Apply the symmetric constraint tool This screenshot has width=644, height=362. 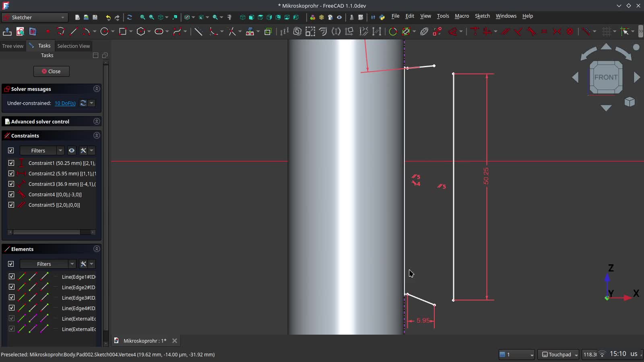[x=557, y=31]
